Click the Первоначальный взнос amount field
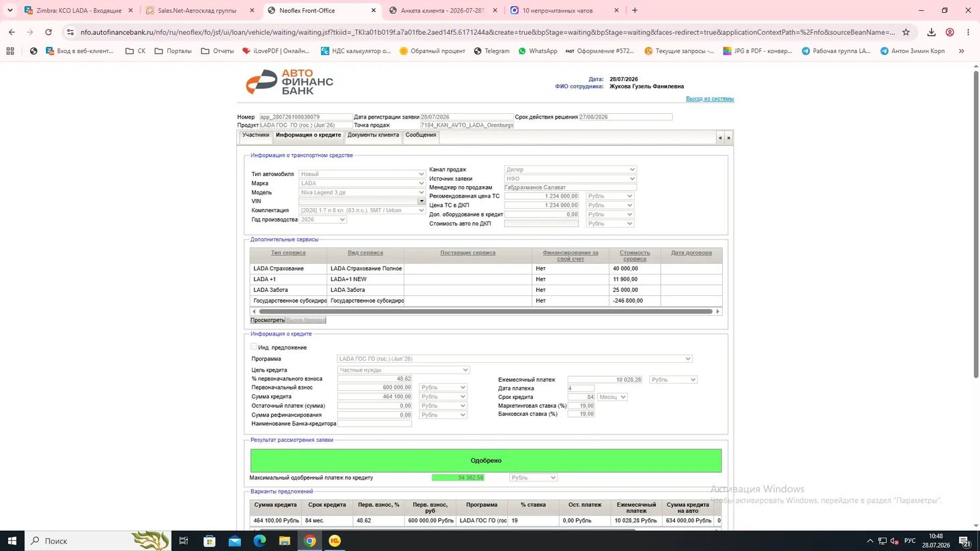980x551 pixels. [375, 388]
